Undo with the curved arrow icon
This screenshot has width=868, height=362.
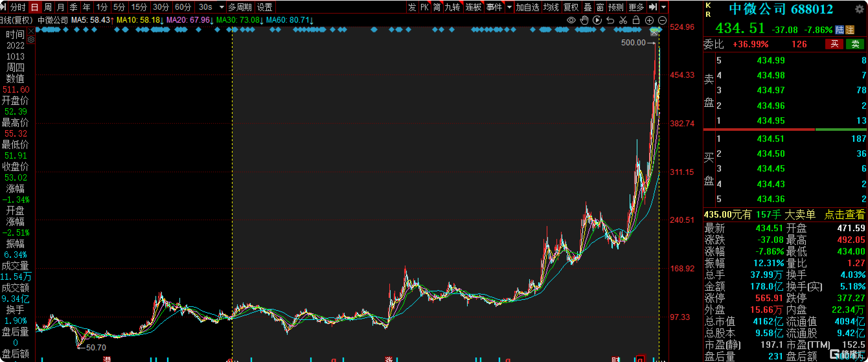click(610, 20)
